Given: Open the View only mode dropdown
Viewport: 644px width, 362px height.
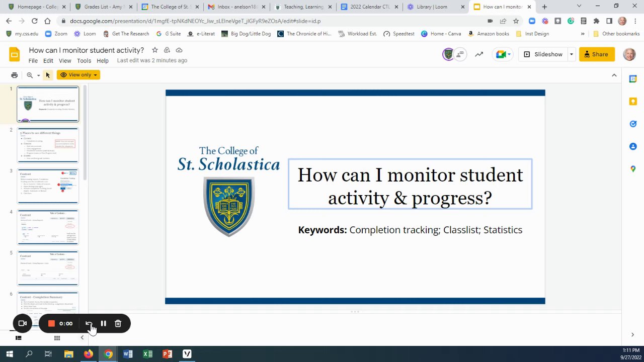Looking at the screenshot, I should (x=78, y=75).
